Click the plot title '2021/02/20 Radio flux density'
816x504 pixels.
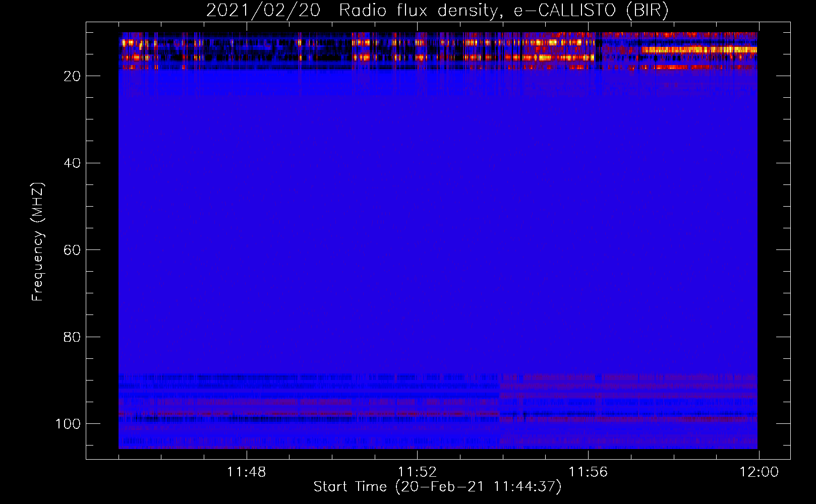tap(437, 11)
